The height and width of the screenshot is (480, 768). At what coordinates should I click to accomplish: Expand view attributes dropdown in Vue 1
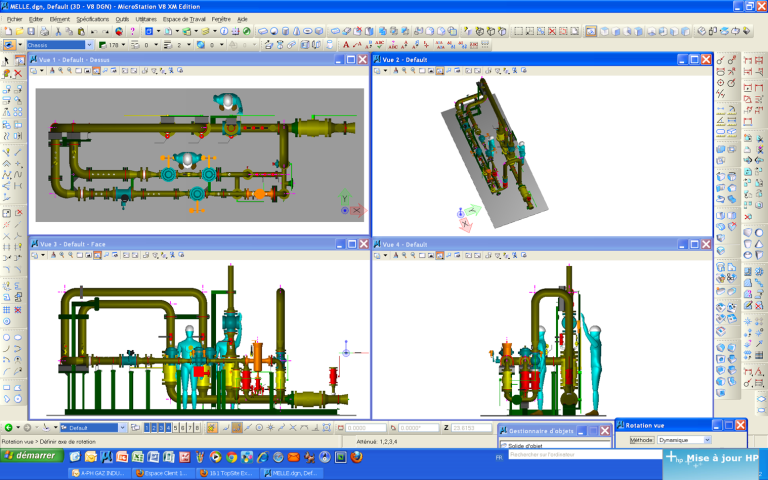[x=42, y=71]
